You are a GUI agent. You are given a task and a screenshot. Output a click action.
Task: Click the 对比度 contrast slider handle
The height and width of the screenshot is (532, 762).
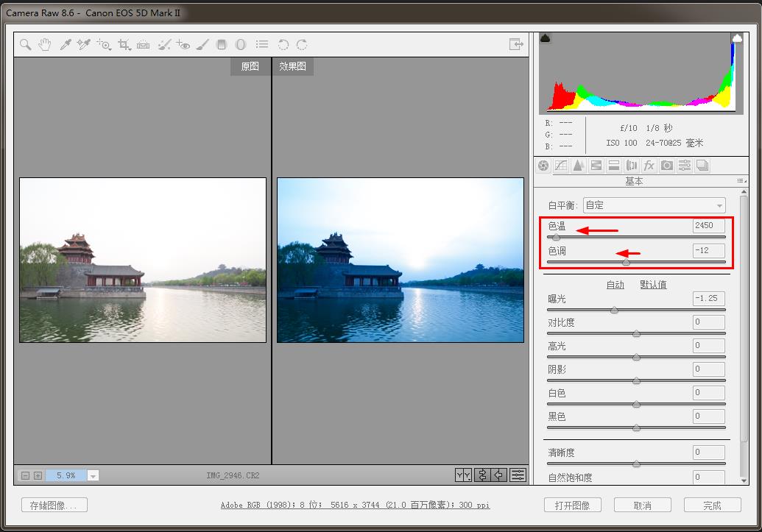636,334
